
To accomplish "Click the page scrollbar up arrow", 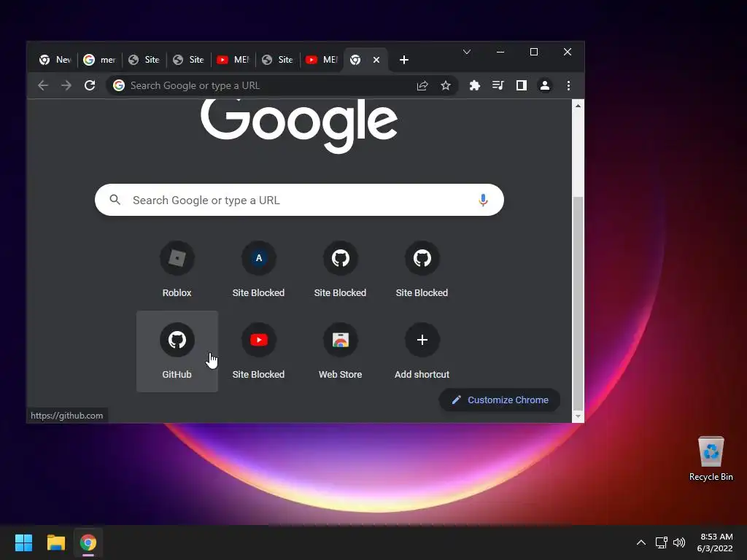I will point(578,106).
